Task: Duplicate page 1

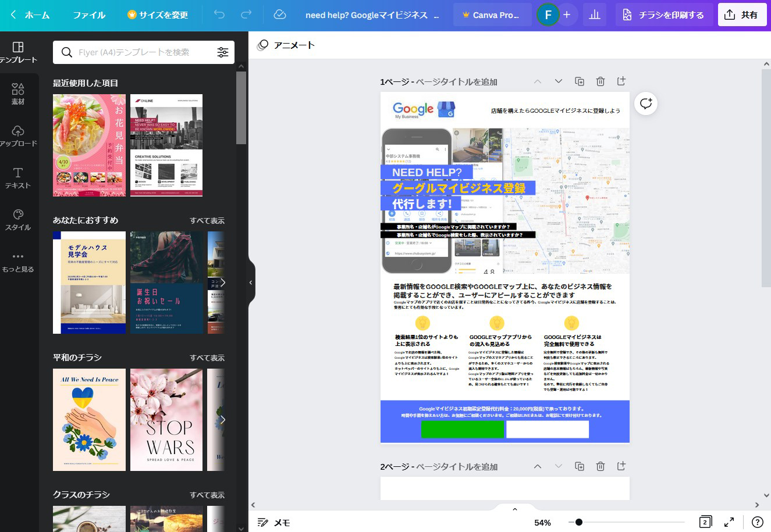Action: click(580, 81)
